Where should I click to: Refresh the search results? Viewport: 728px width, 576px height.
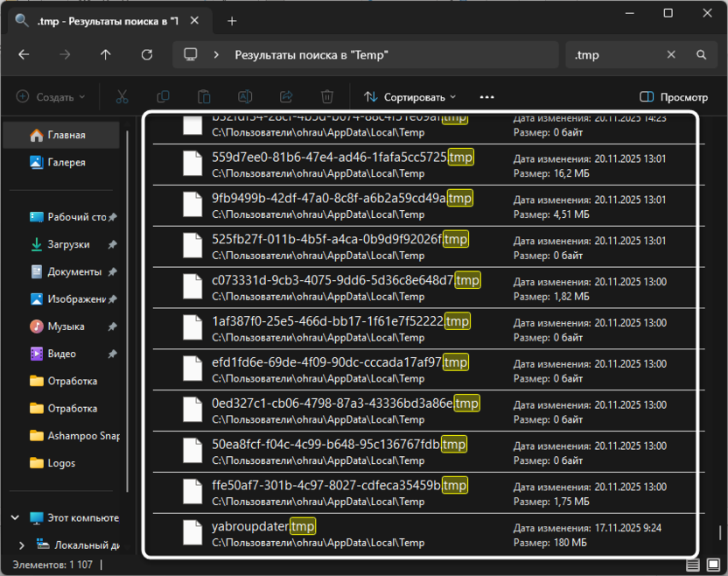[147, 54]
